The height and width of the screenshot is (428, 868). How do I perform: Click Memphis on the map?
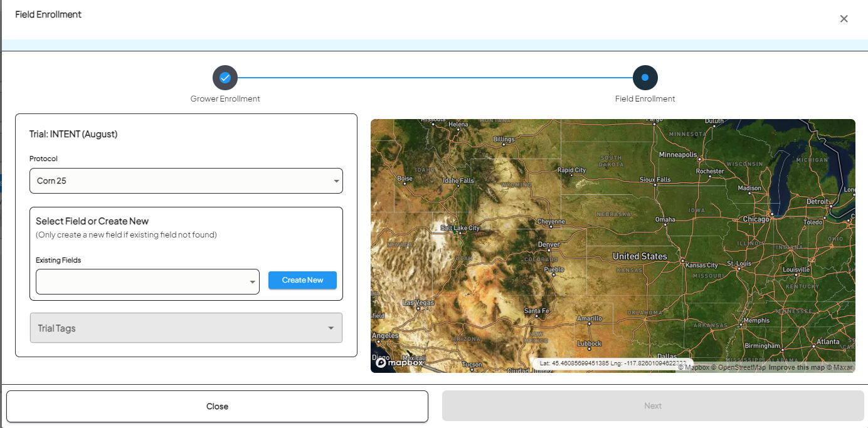(x=756, y=321)
